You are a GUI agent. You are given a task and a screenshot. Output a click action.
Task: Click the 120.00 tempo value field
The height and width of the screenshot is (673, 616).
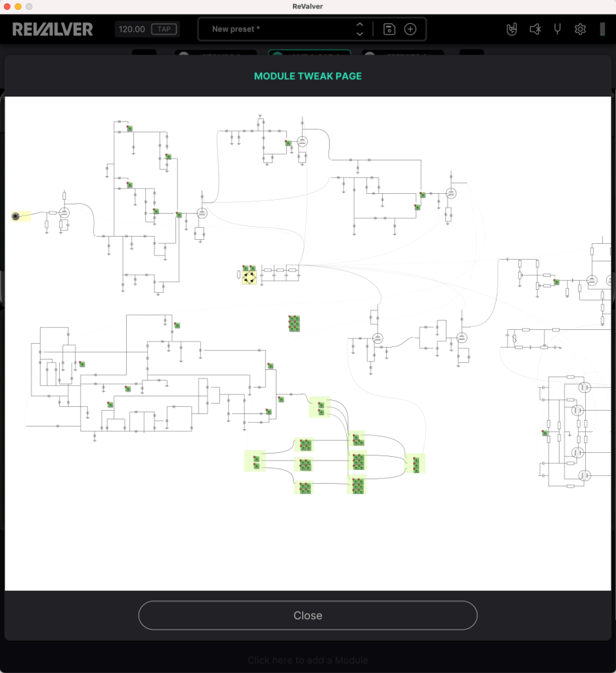click(132, 29)
